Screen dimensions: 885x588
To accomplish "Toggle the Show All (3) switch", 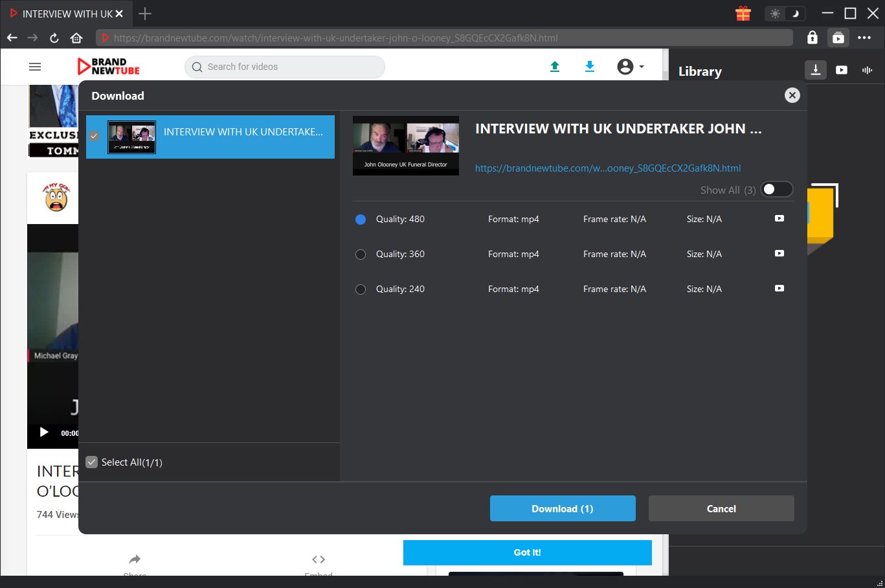I will coord(776,190).
